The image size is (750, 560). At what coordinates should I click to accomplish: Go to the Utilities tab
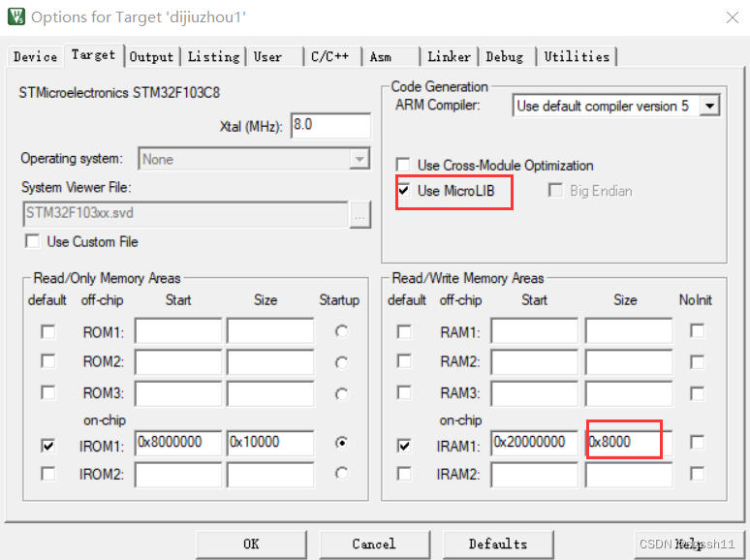[577, 57]
